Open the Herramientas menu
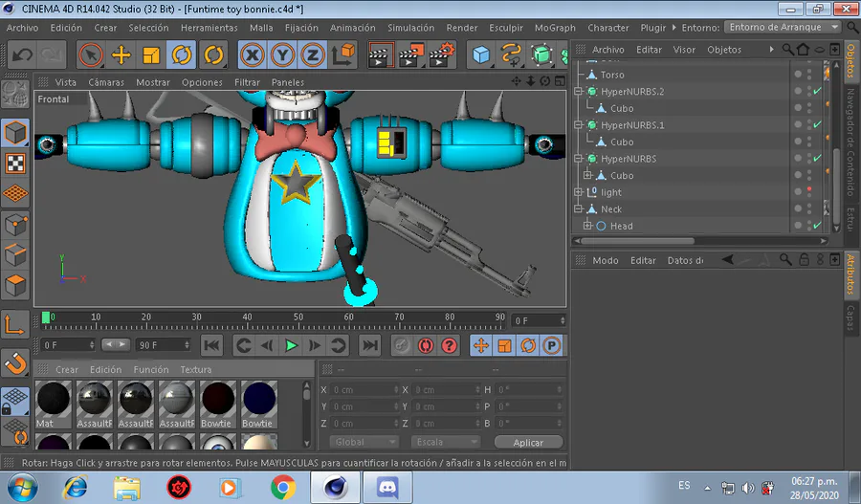 (210, 28)
